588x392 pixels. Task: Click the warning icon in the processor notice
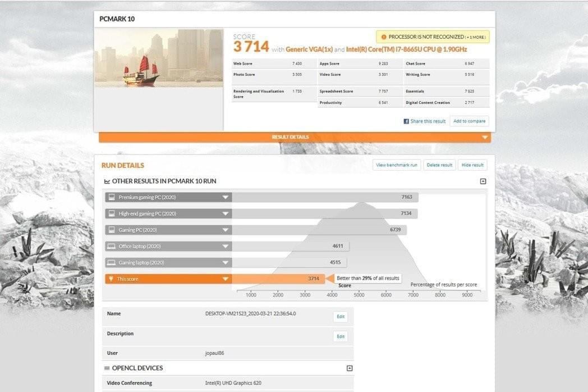pos(384,37)
